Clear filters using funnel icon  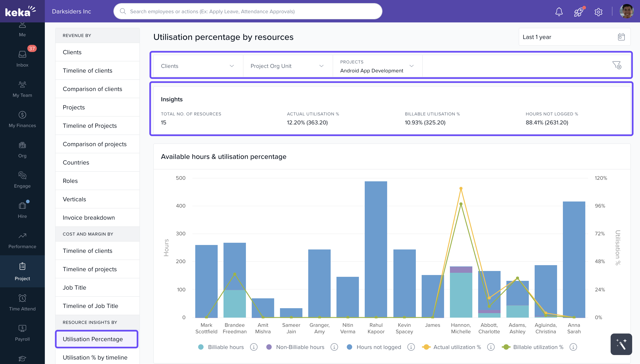point(616,65)
